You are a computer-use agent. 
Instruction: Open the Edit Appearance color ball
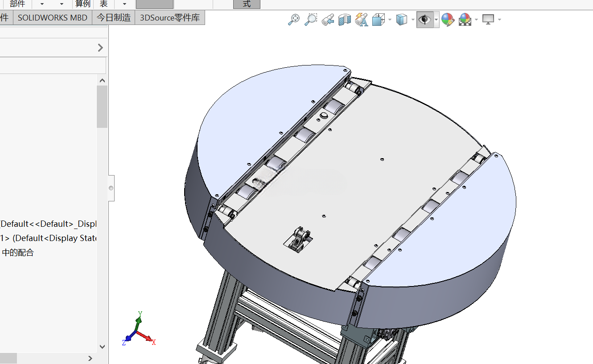(x=448, y=20)
